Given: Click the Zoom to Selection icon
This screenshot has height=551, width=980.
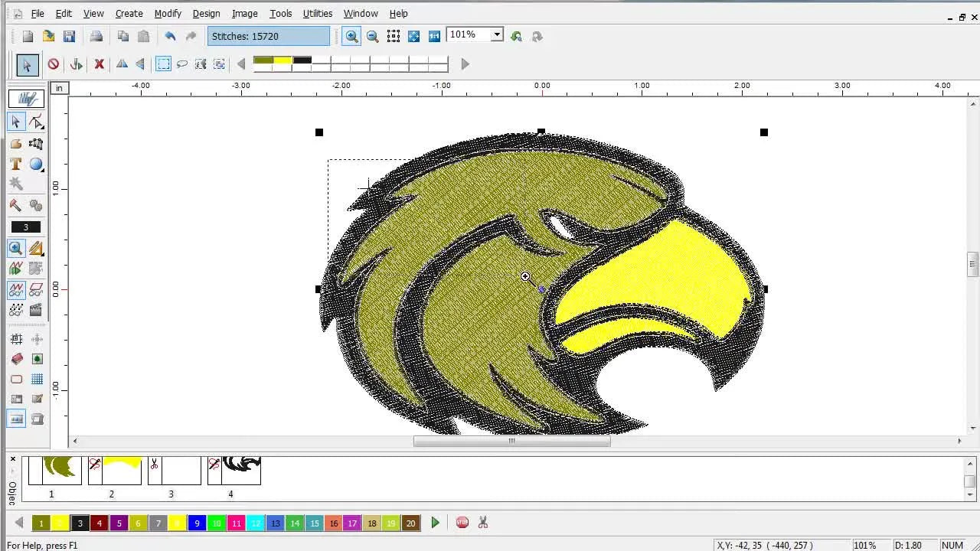Looking at the screenshot, I should pyautogui.click(x=393, y=36).
